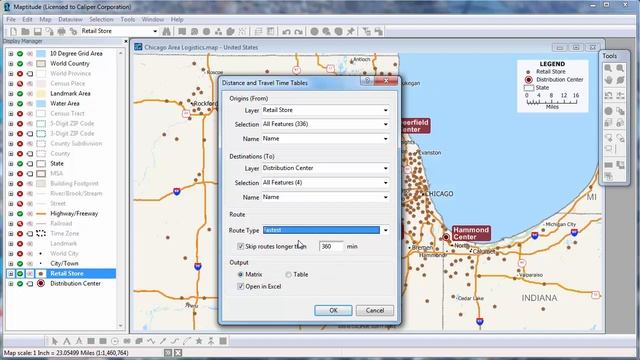
Task: Pick the straight line drawing tool
Action: coord(163,341)
